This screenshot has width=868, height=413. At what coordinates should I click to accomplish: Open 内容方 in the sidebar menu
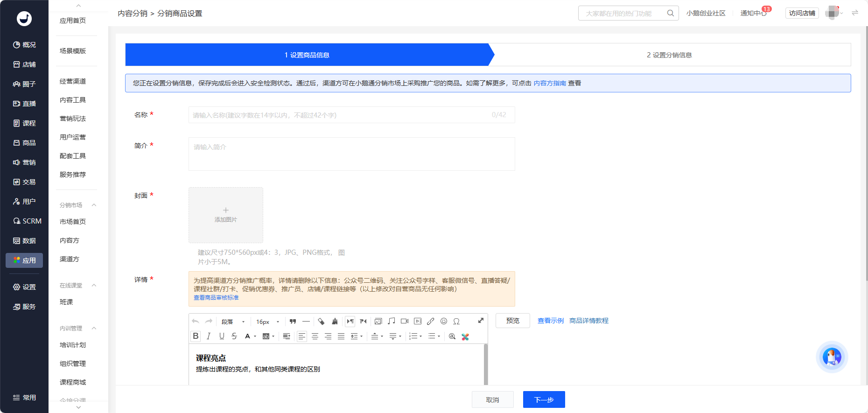[70, 240]
